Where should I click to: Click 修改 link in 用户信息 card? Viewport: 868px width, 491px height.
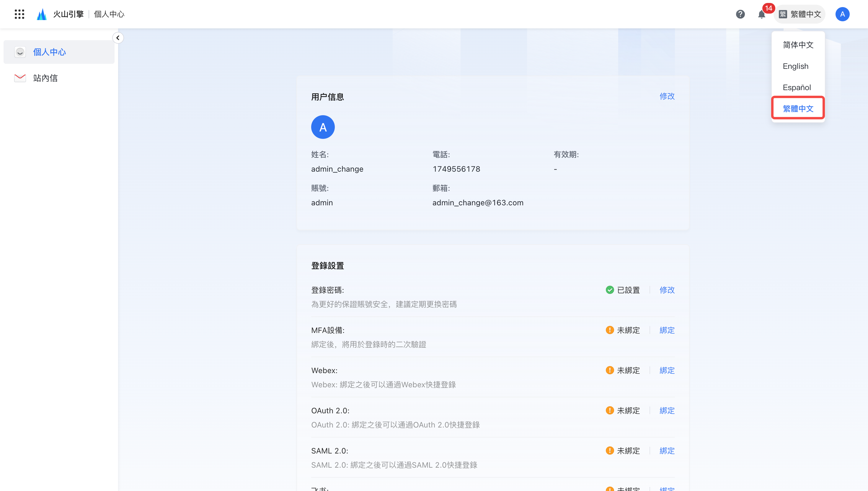pyautogui.click(x=667, y=96)
